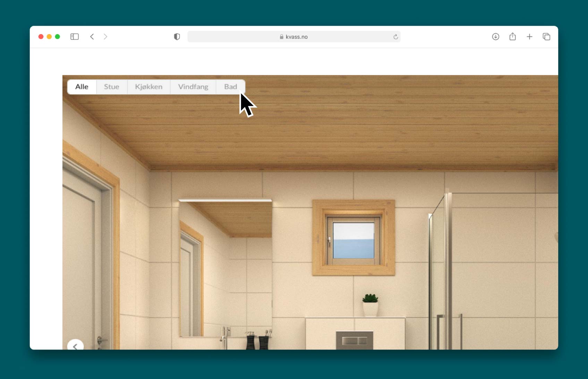Toggle the Safari sidebar icon
The height and width of the screenshot is (379, 588).
pos(75,37)
